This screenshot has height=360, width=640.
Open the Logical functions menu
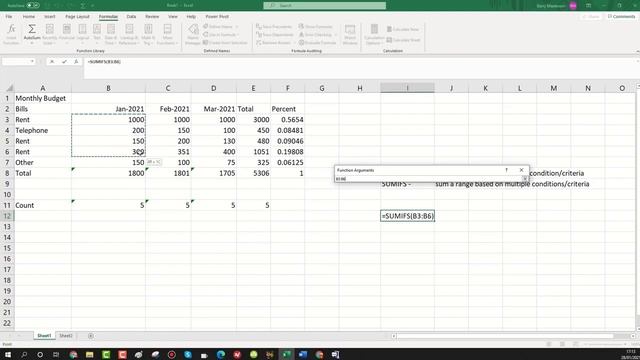click(82, 34)
